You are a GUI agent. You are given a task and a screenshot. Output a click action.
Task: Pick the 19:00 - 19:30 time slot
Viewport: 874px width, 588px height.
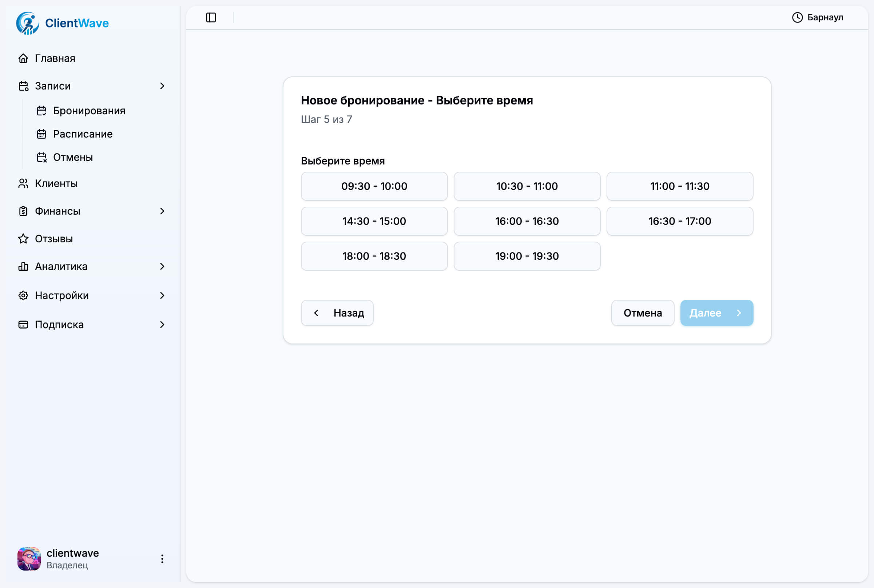[x=527, y=256]
